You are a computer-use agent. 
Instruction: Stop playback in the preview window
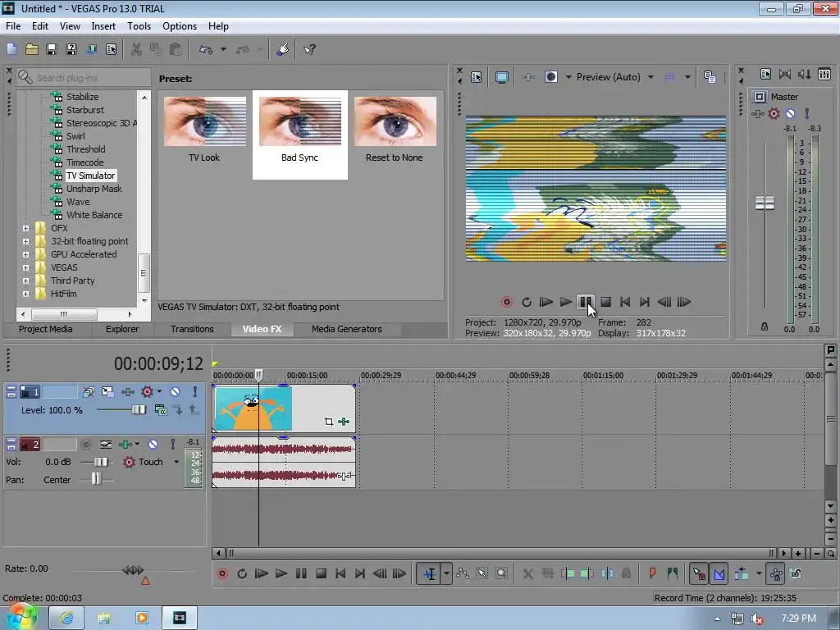click(x=605, y=302)
